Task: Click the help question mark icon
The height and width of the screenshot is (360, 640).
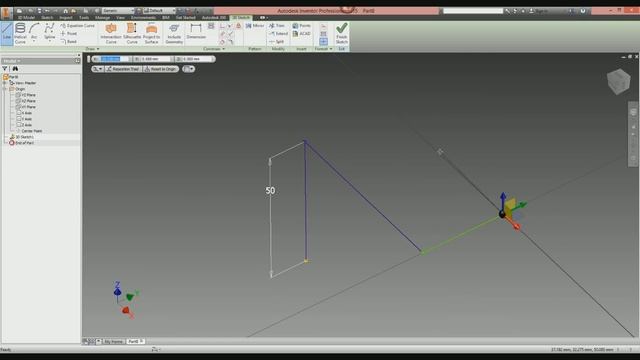Action: coord(583,11)
